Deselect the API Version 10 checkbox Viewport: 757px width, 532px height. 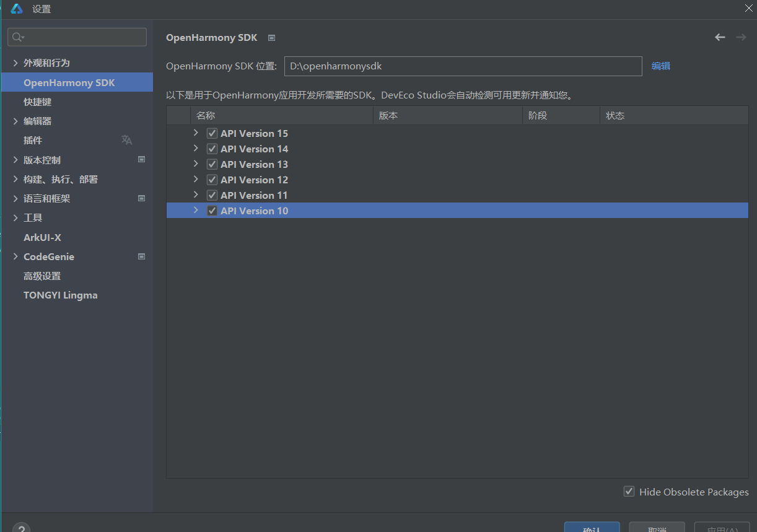coord(212,211)
